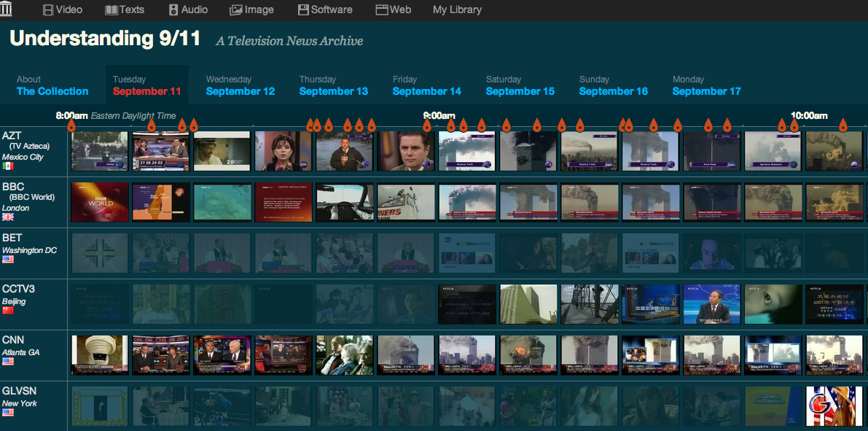The width and height of the screenshot is (868, 431).
Task: Click the GLVSN channel label
Action: [x=20, y=391]
